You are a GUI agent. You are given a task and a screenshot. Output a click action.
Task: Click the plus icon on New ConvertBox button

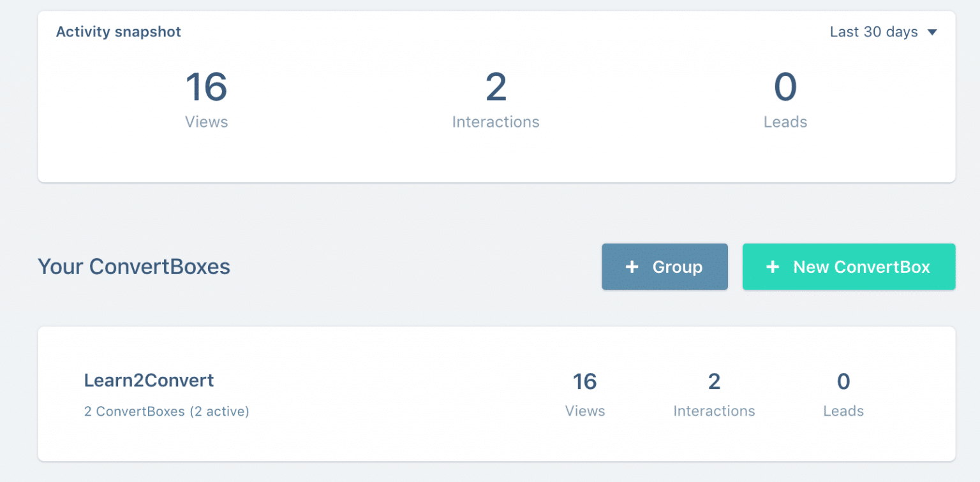click(772, 267)
